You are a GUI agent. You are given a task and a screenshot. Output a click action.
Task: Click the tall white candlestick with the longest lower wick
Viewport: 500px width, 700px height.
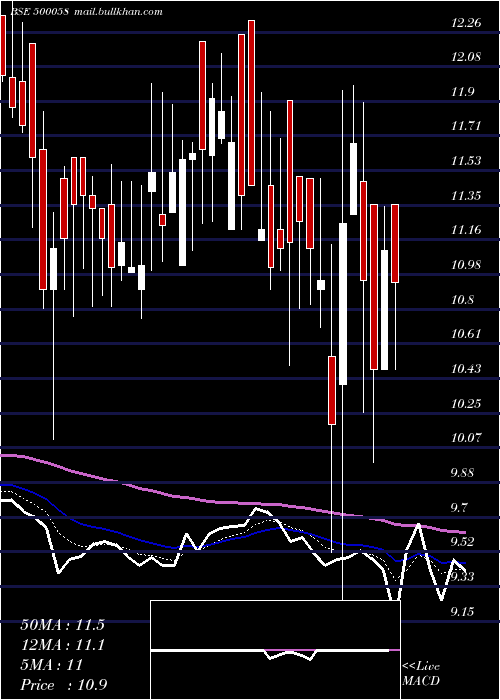343,304
